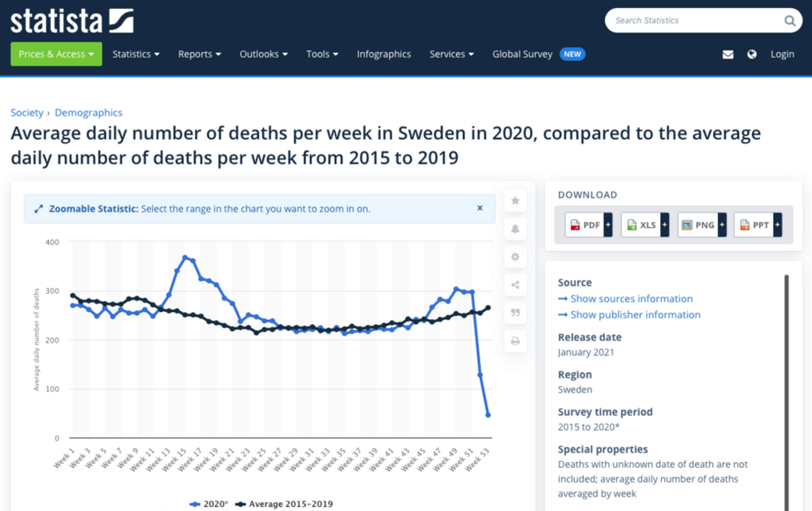
Task: Click the quotation mark citation icon
Action: [x=515, y=313]
